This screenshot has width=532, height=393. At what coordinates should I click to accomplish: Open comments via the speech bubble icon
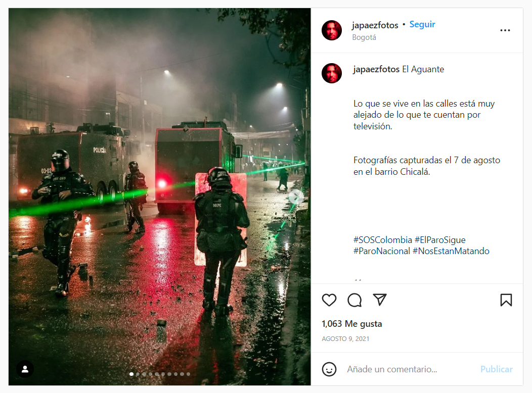(x=354, y=300)
